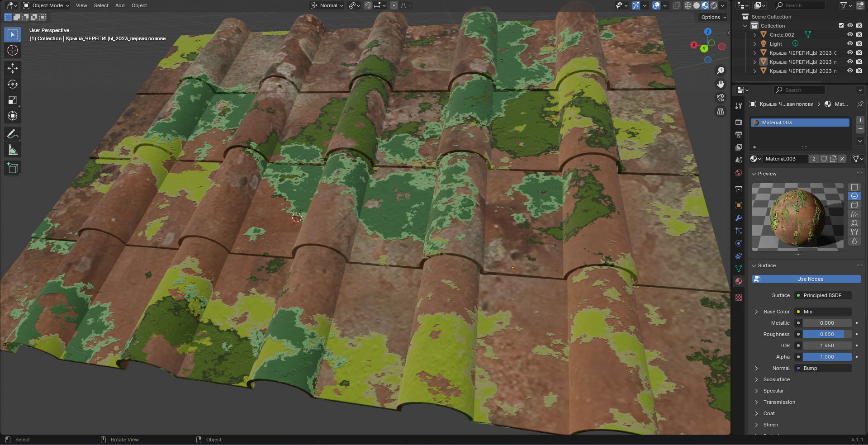
Task: Click the new collection icon in outliner
Action: 860,5
